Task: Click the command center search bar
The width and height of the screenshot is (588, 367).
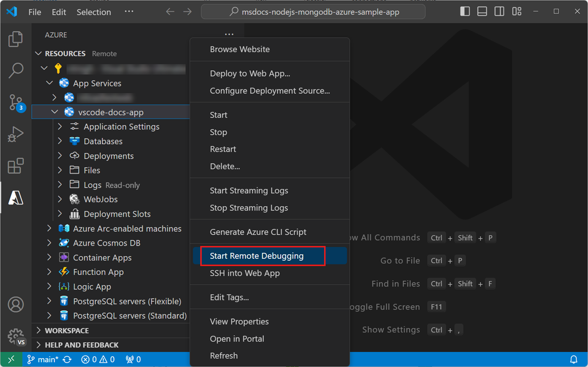Action: pos(313,11)
